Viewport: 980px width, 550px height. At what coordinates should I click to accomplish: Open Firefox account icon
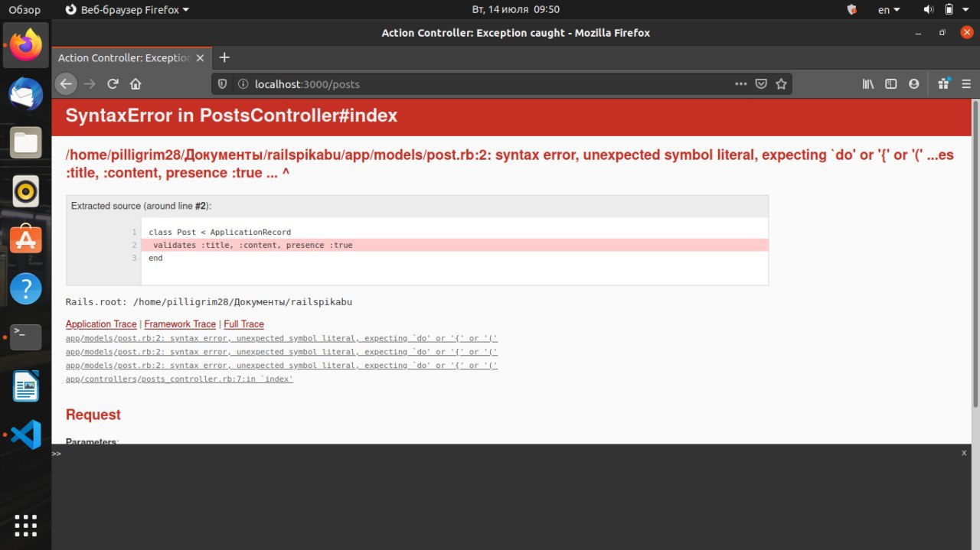[x=914, y=84]
